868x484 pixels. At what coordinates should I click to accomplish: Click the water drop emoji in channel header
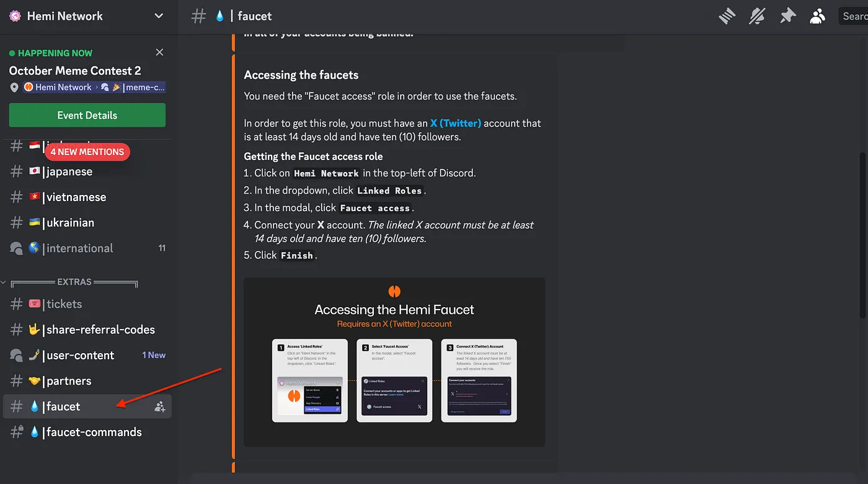[219, 16]
